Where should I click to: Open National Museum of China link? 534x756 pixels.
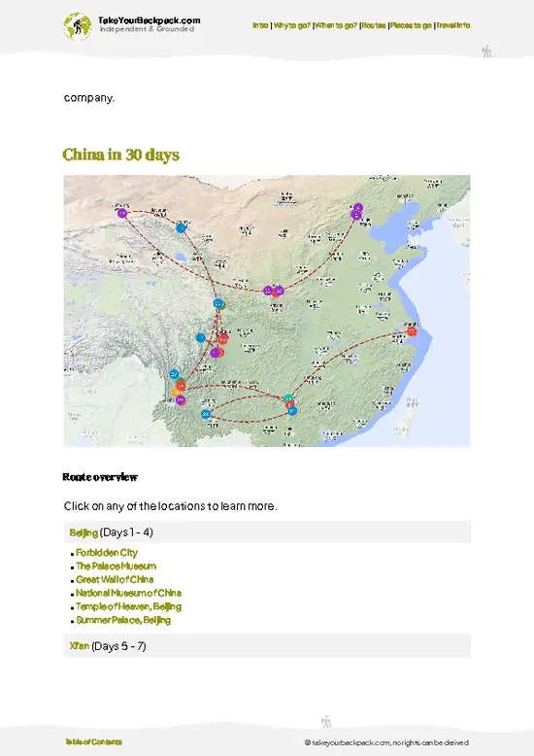click(x=129, y=593)
